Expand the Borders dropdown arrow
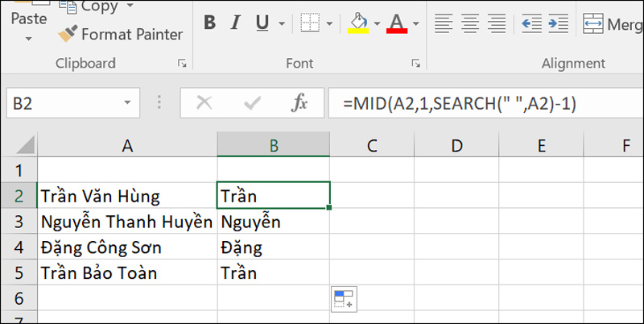The image size is (644, 324). pos(329,23)
